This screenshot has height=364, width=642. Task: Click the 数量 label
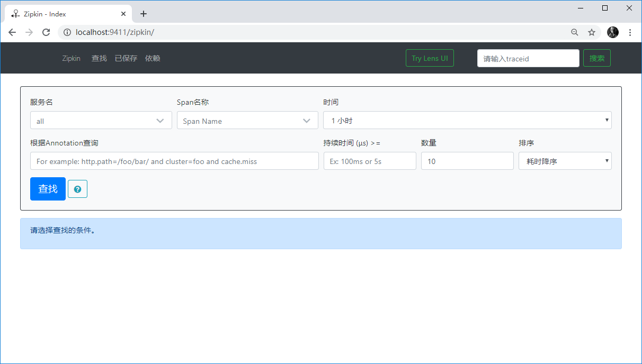tap(429, 143)
